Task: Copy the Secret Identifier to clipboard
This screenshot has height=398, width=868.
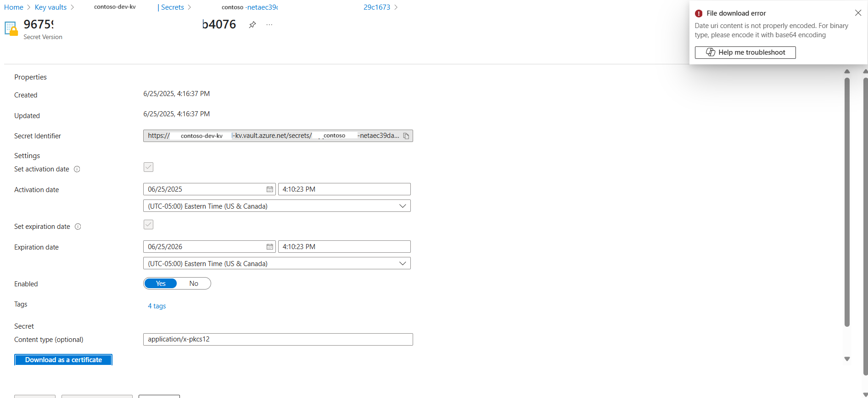Action: click(x=406, y=136)
